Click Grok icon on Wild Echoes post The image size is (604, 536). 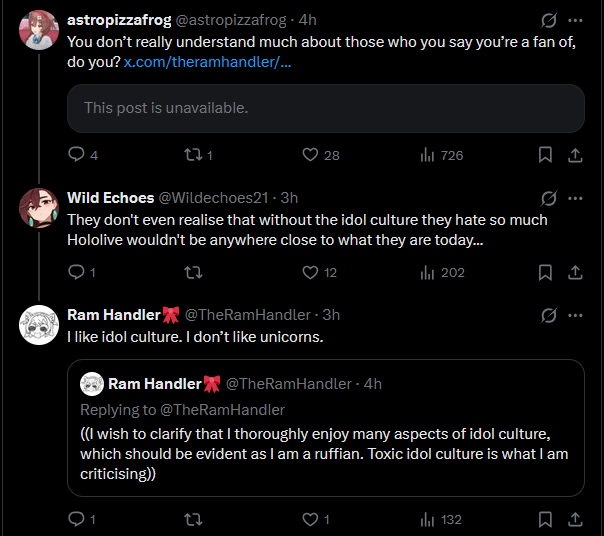coord(548,198)
